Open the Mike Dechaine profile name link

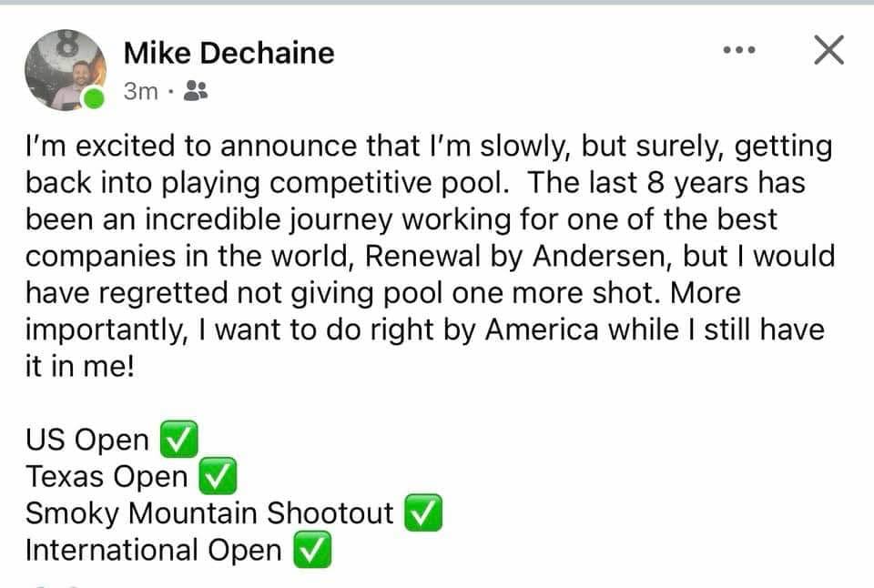tap(229, 53)
